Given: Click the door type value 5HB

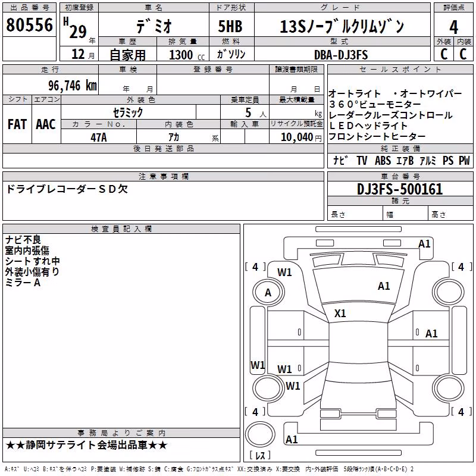Looking at the screenshot, I should 230,26.
